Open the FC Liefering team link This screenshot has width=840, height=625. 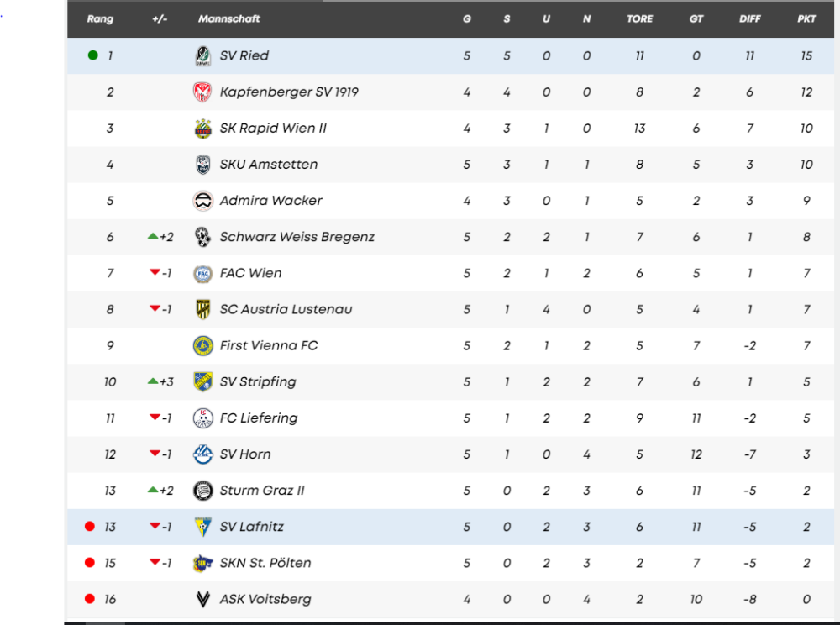pos(258,418)
